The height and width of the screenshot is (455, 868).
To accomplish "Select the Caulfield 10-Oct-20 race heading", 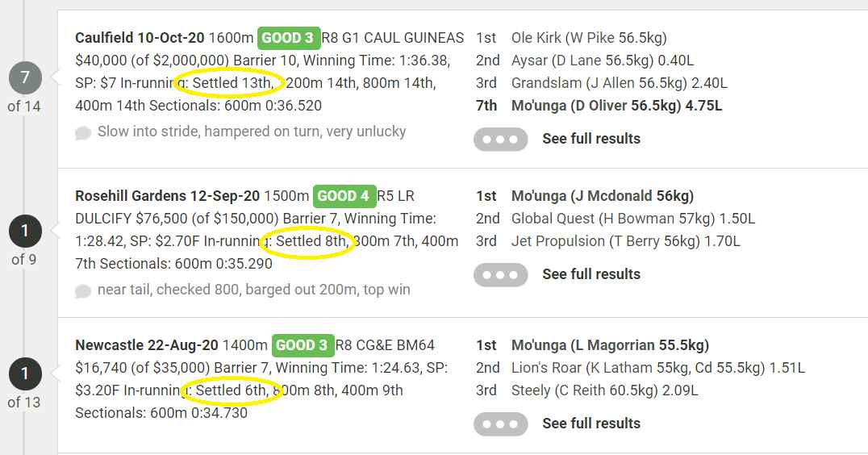I will [x=140, y=38].
